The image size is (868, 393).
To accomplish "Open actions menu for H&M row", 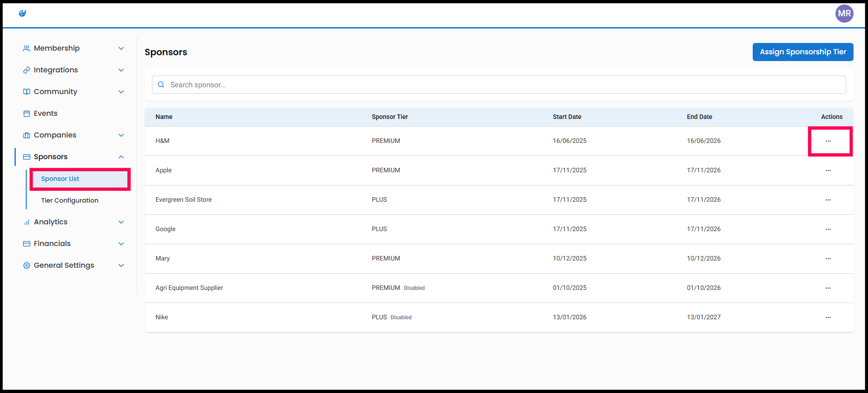I will [828, 141].
